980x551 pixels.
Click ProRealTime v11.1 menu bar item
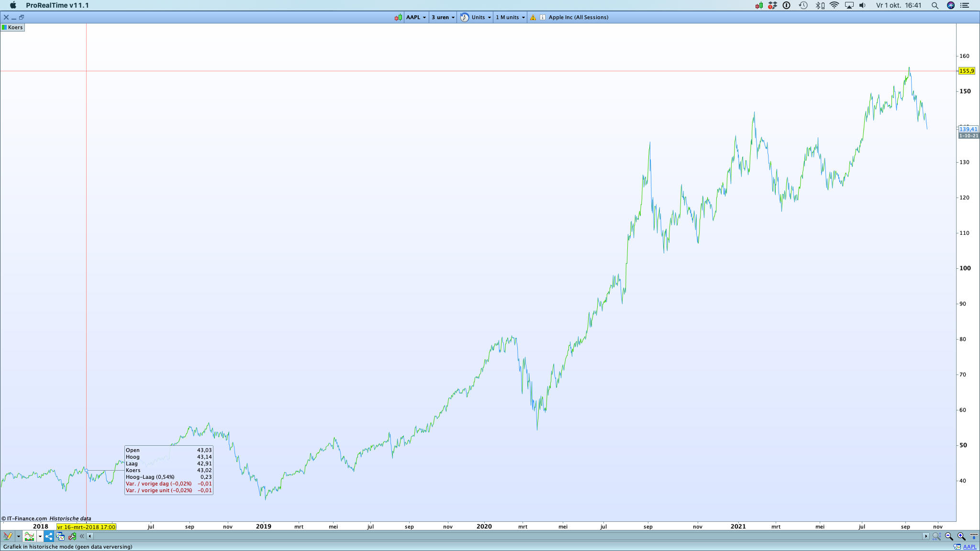click(x=57, y=5)
